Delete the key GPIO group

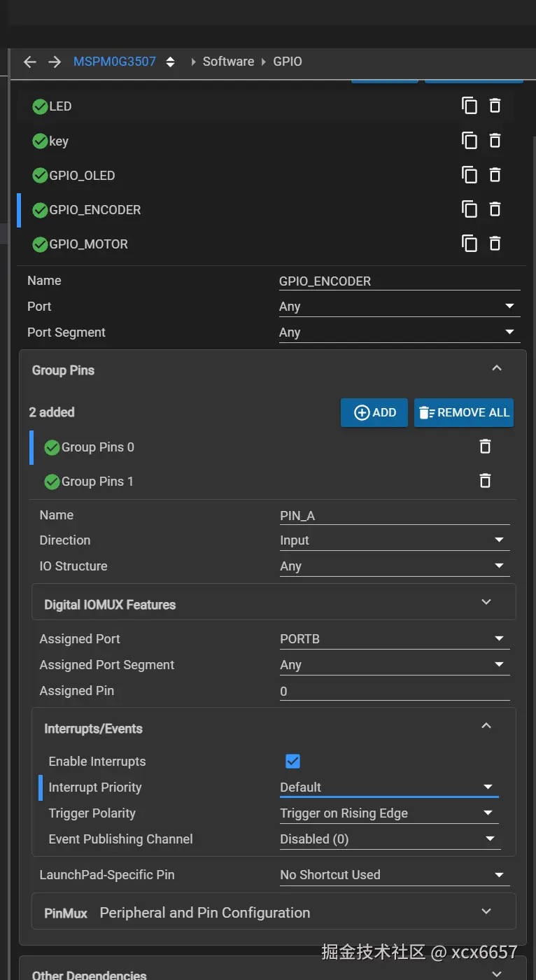point(495,140)
